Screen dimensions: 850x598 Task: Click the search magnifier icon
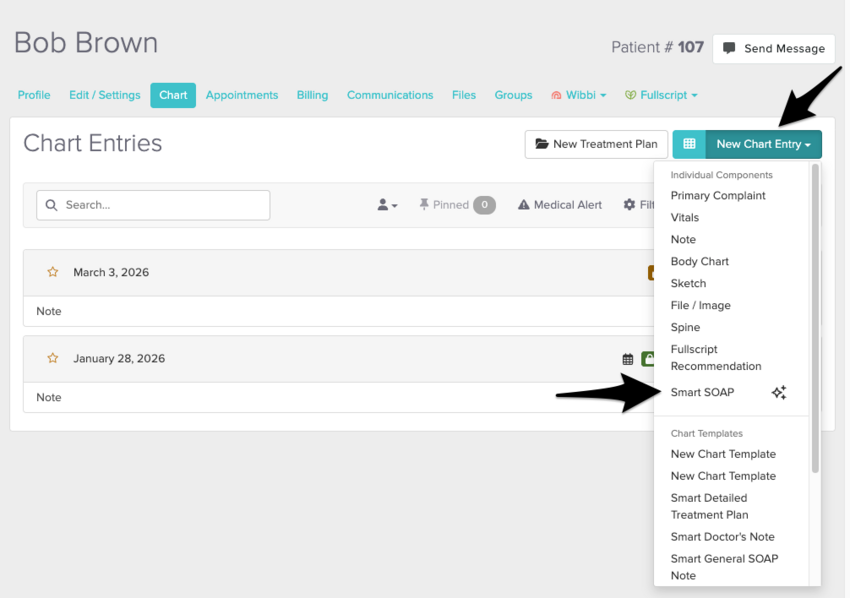pyautogui.click(x=51, y=205)
